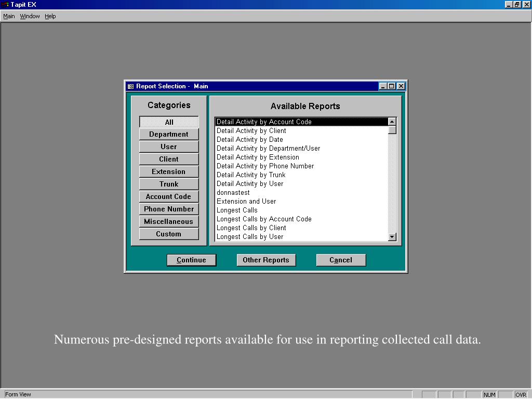Viewport: 532px width, 399px height.
Task: Click the report list scroll up arrow
Action: pyautogui.click(x=392, y=122)
